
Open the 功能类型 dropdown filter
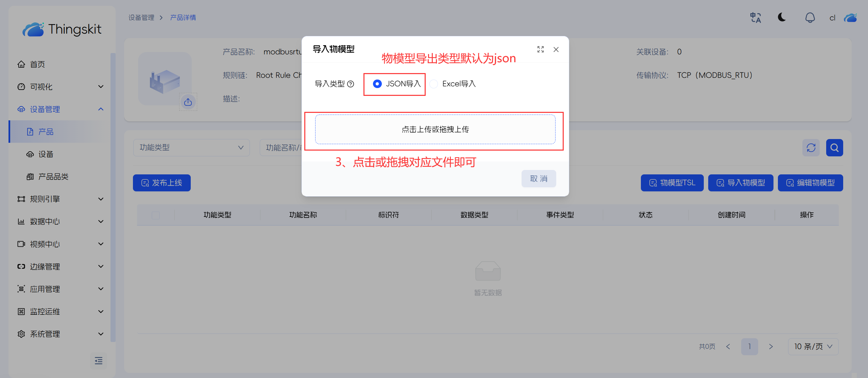[191, 148]
